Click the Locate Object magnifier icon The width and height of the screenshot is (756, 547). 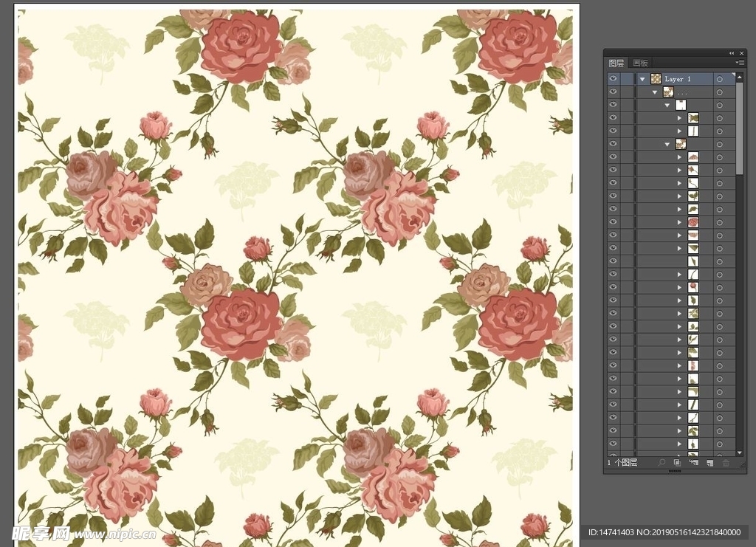point(661,463)
